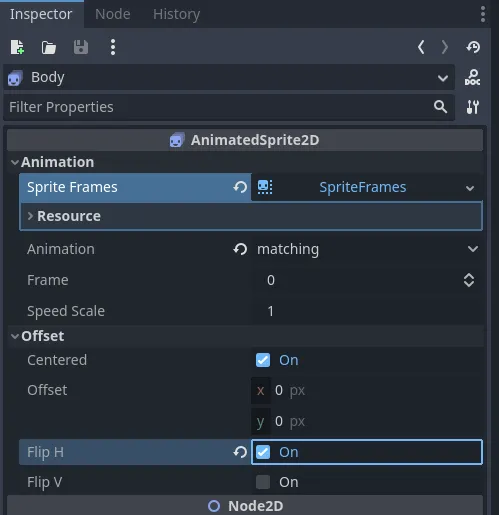
Task: Revert the Sprite Frames property
Action: pyautogui.click(x=240, y=187)
